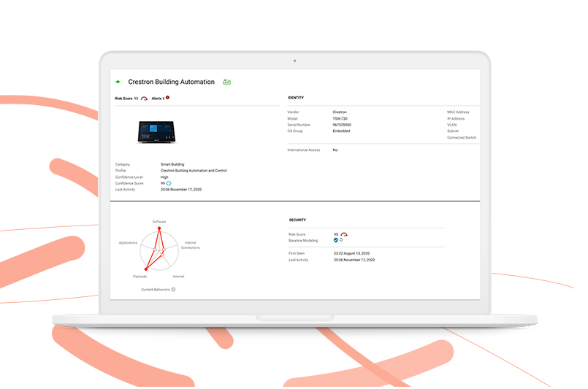Screen dimensions: 588x389
Task: Click the green badge after Crestron Building Automation
Action: pos(227,82)
